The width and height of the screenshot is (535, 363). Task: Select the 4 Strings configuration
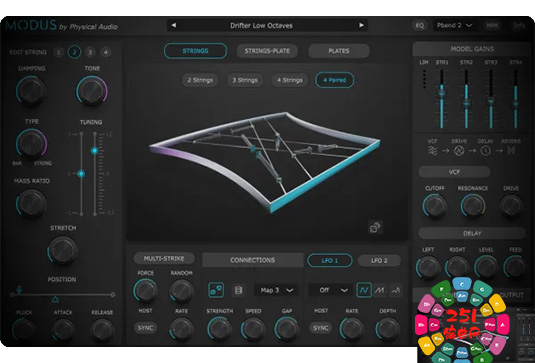[290, 80]
